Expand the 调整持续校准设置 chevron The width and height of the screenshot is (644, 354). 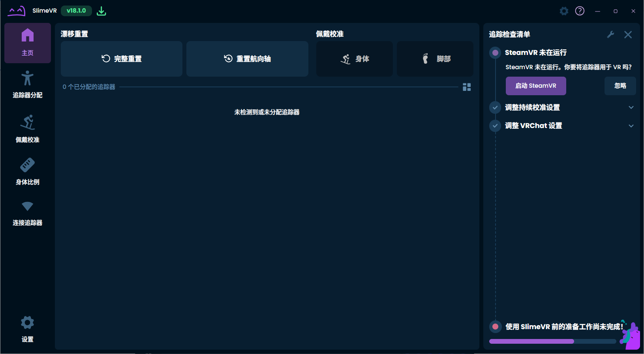pos(631,107)
